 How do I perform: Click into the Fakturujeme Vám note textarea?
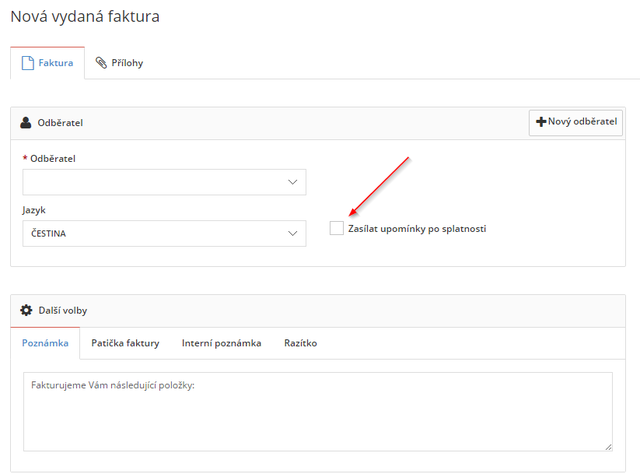click(x=318, y=412)
